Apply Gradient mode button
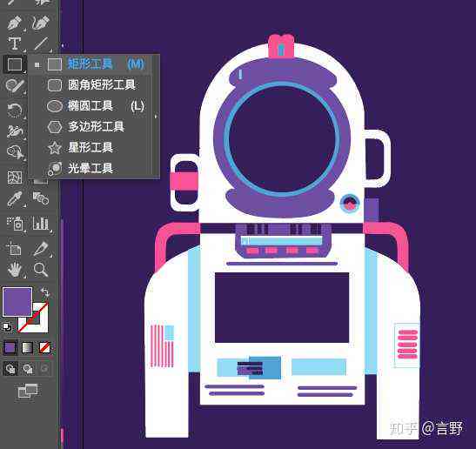 [x=27, y=347]
